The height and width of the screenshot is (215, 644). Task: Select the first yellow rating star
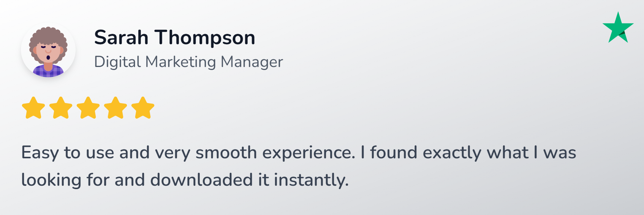tap(33, 108)
